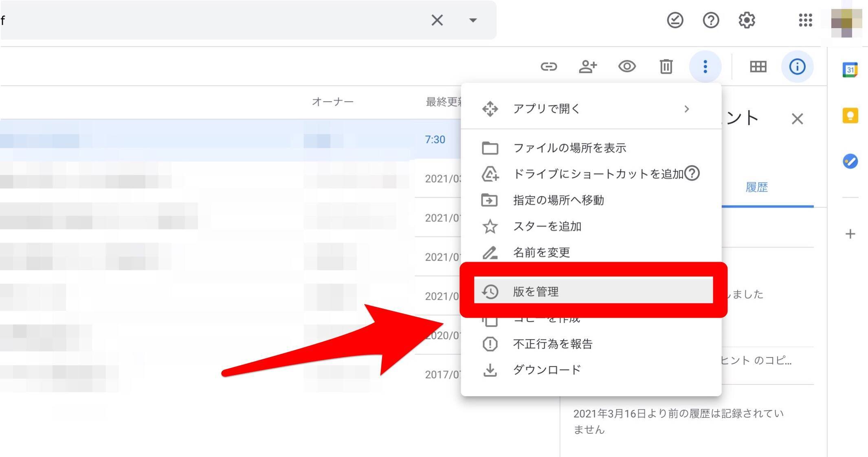Clear the search box with the X
This screenshot has width=868, height=457.
point(437,20)
